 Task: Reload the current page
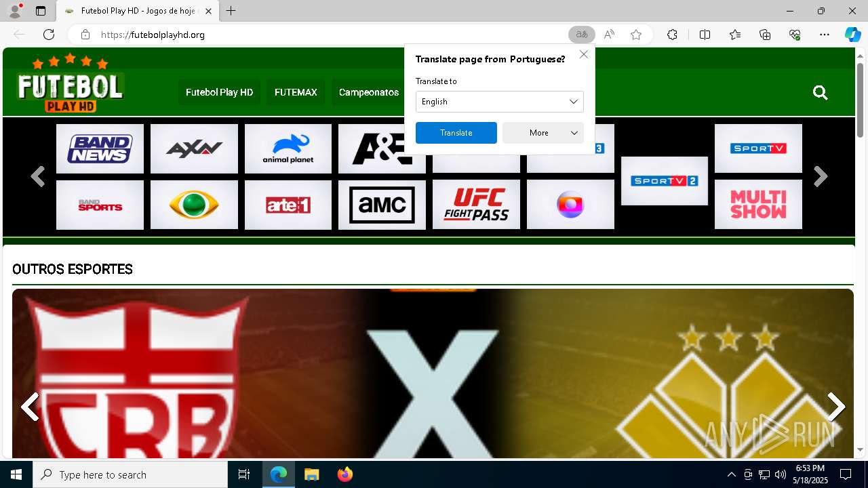click(49, 35)
